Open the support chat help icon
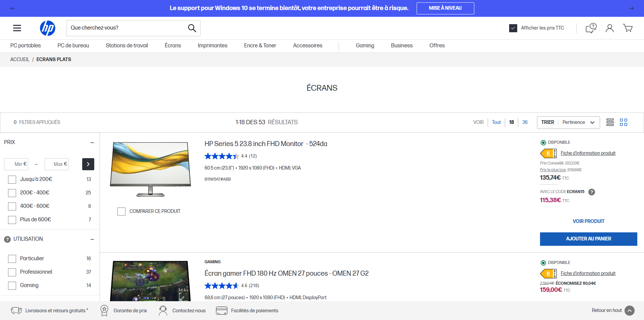644x320 pixels. pyautogui.click(x=591, y=28)
